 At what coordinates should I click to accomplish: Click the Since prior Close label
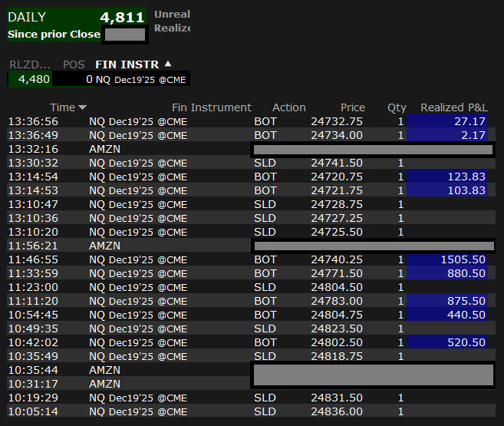click(54, 34)
